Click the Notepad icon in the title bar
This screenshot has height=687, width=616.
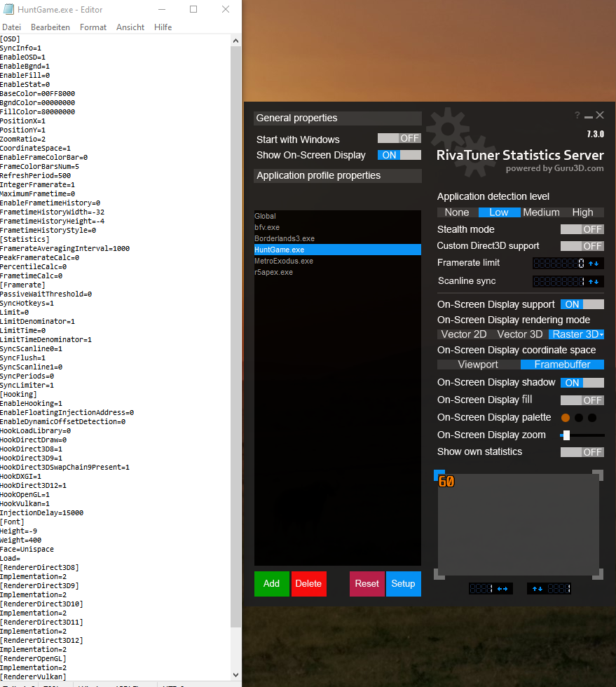(x=9, y=9)
